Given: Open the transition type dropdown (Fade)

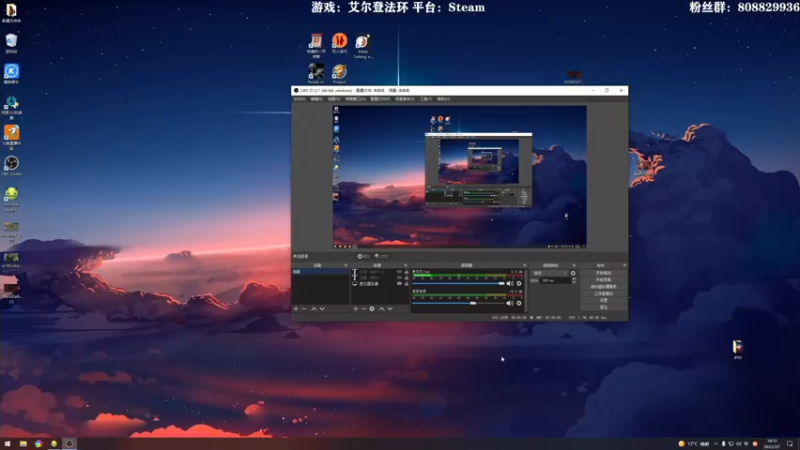Looking at the screenshot, I should [551, 273].
